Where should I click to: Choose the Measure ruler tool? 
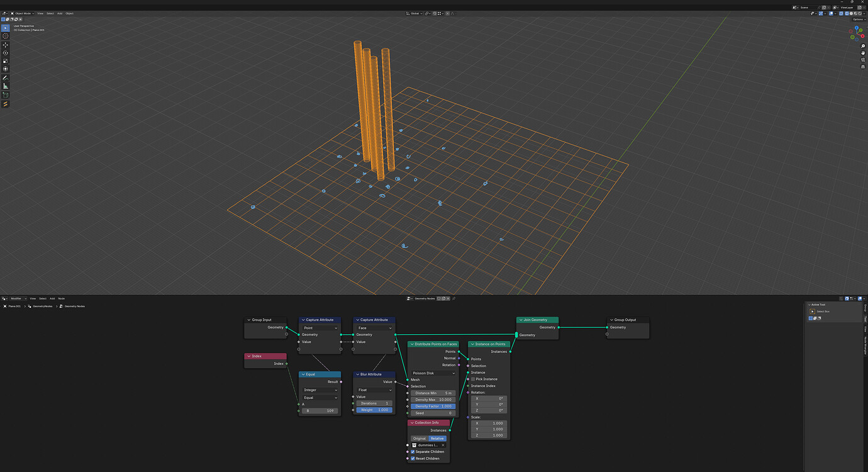pos(6,86)
